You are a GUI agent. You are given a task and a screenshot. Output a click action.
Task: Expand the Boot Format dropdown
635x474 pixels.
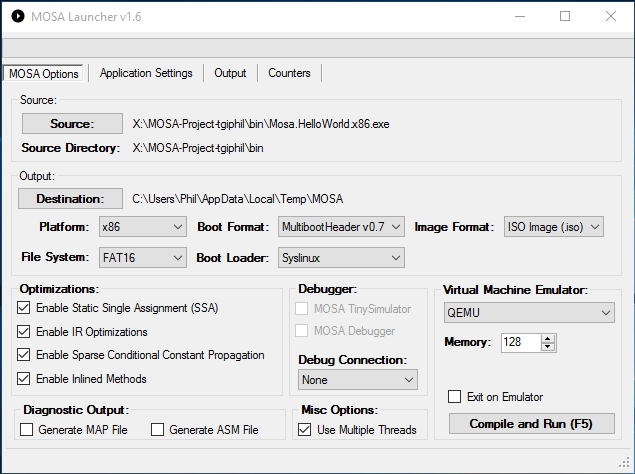tap(341, 227)
